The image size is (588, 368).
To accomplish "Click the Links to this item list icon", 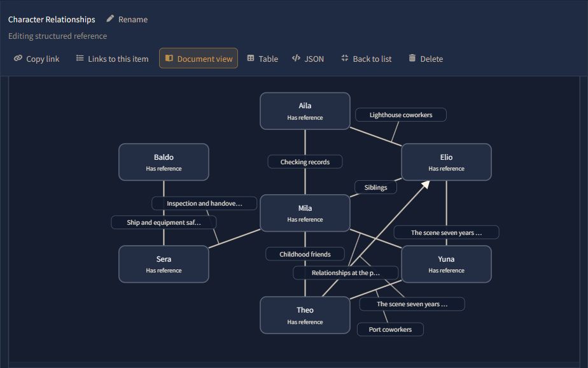I will 80,58.
